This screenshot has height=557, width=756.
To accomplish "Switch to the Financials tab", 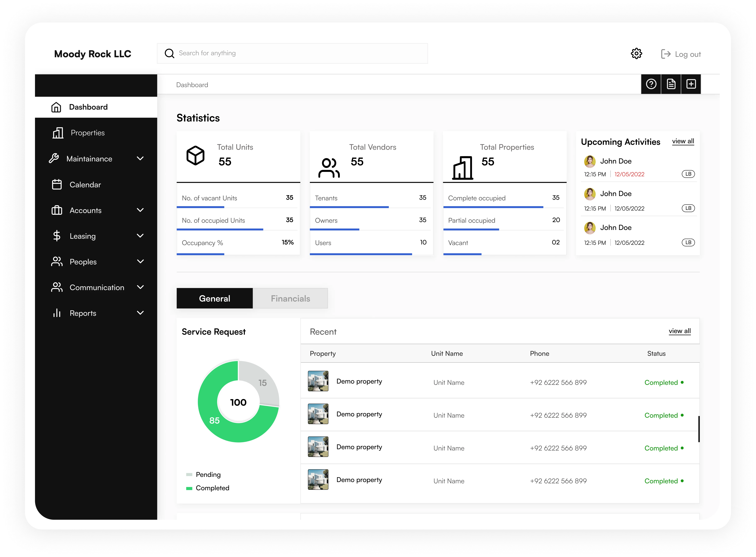I will [x=290, y=298].
